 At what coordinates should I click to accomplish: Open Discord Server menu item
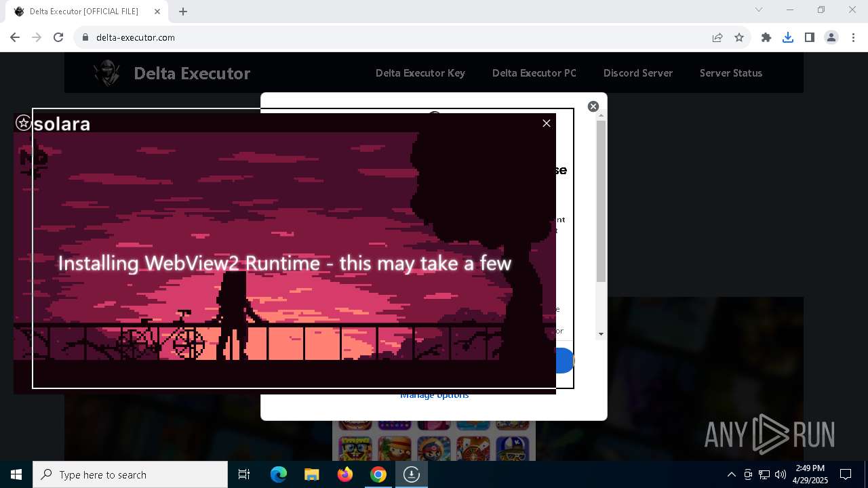coord(638,73)
